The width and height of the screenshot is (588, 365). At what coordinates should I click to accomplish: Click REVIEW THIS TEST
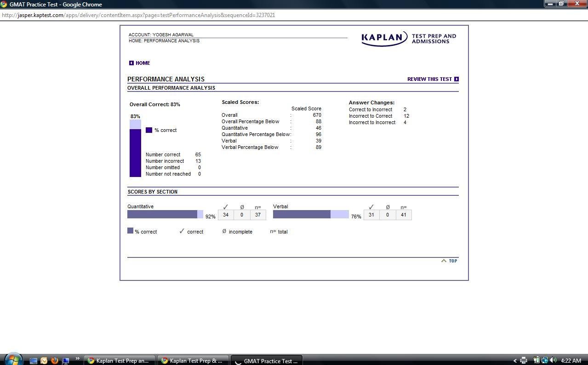429,79
